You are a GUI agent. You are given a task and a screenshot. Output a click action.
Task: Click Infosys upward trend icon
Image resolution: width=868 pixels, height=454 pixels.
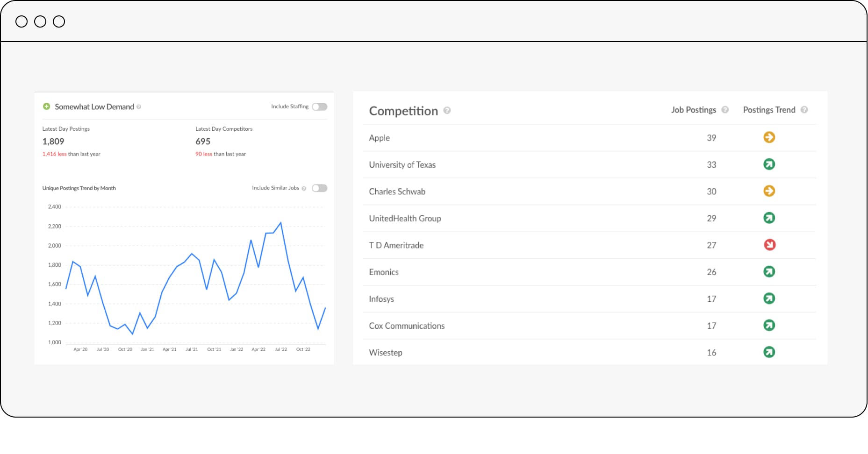click(769, 298)
